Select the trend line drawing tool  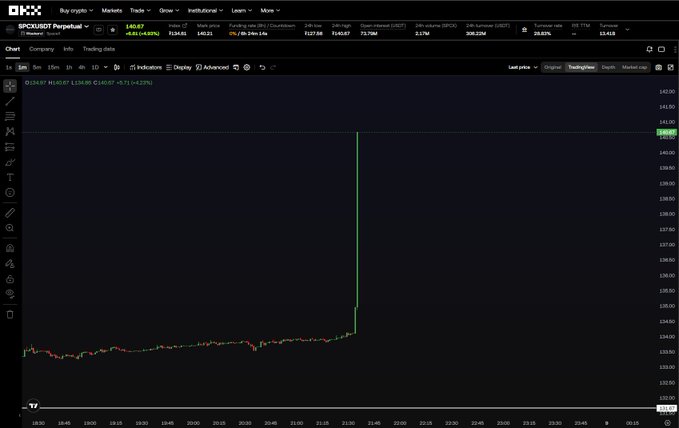click(10, 101)
